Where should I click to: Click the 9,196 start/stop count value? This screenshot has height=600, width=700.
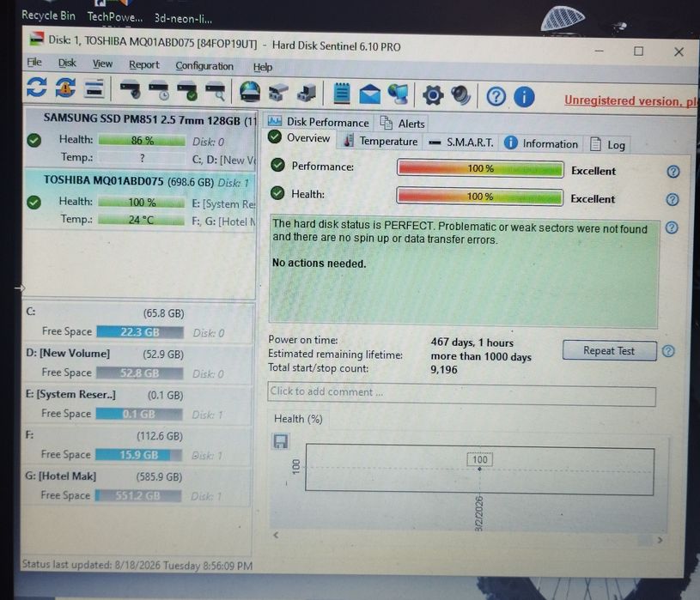click(x=444, y=370)
